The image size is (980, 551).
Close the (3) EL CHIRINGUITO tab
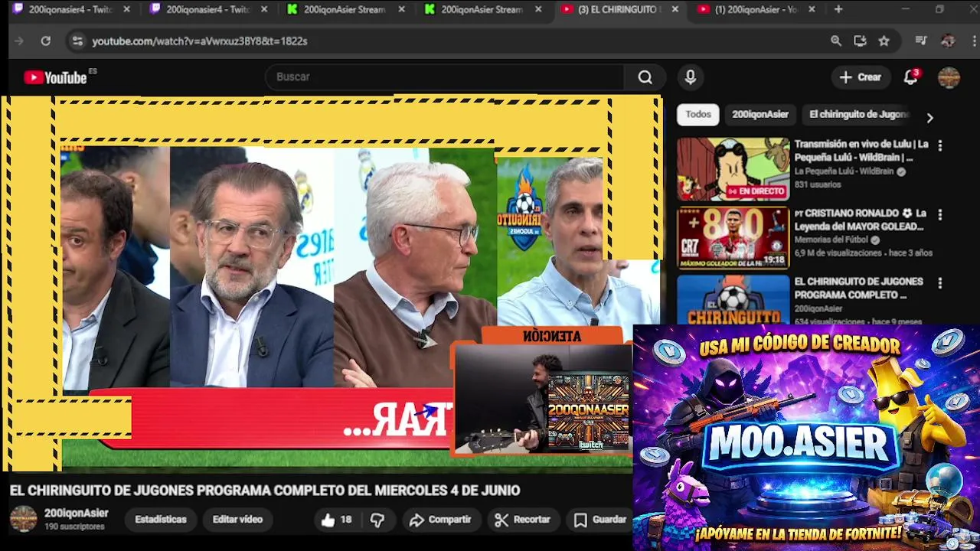pos(675,9)
